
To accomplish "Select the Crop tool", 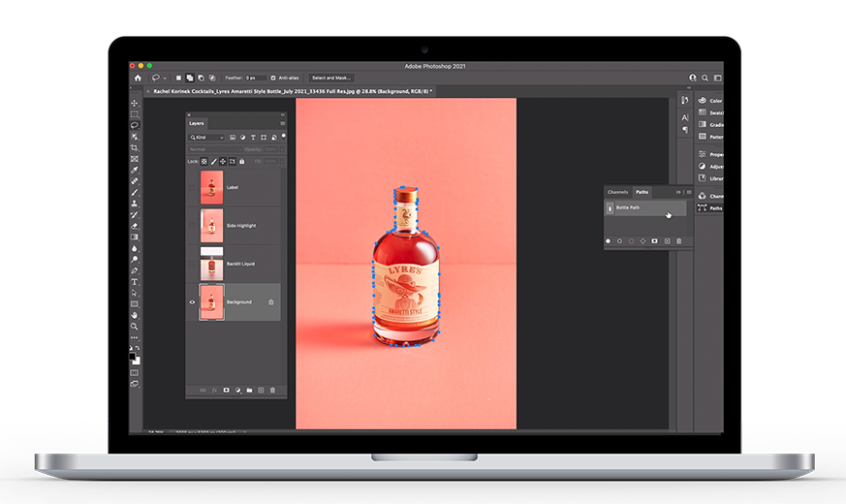I will [135, 148].
